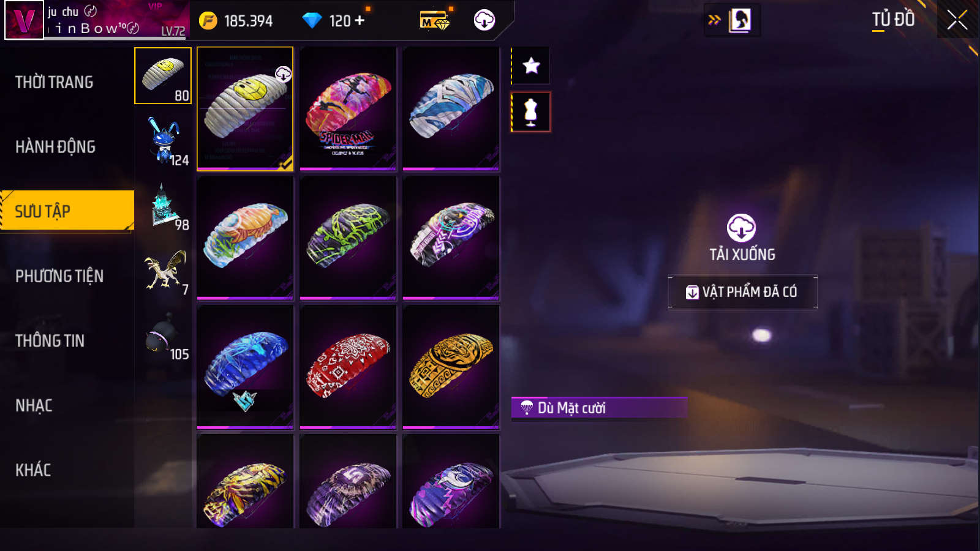980x551 pixels.
Task: Select the Spider-Man parachute thumbnail
Action: pos(348,109)
